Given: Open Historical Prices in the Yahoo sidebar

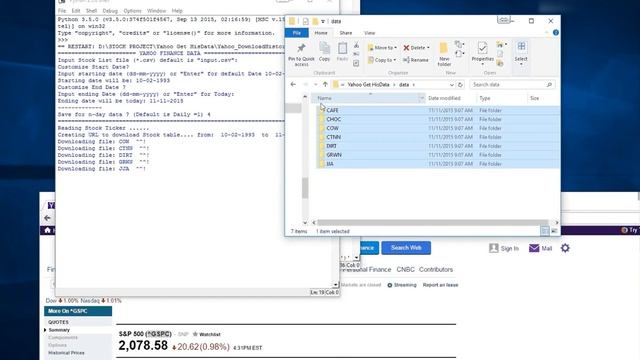Looking at the screenshot, I should point(66,353).
